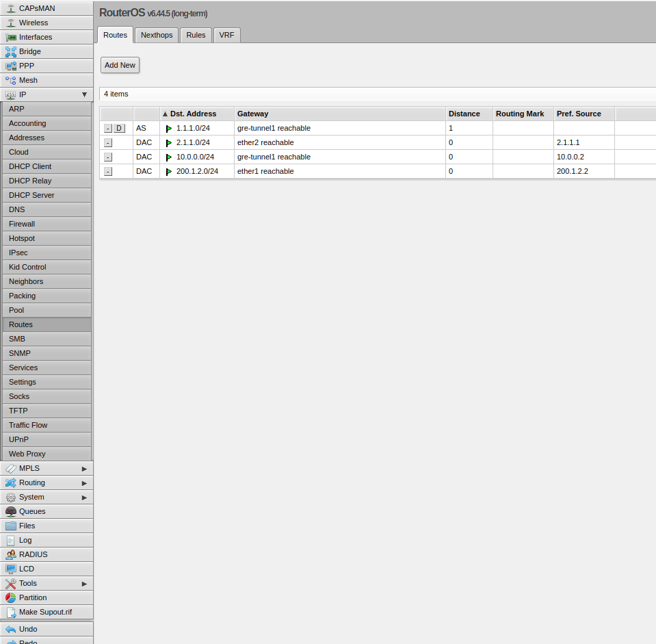Remove the 200.1.2.0/24 route with minus button
The image size is (656, 644).
coord(108,171)
